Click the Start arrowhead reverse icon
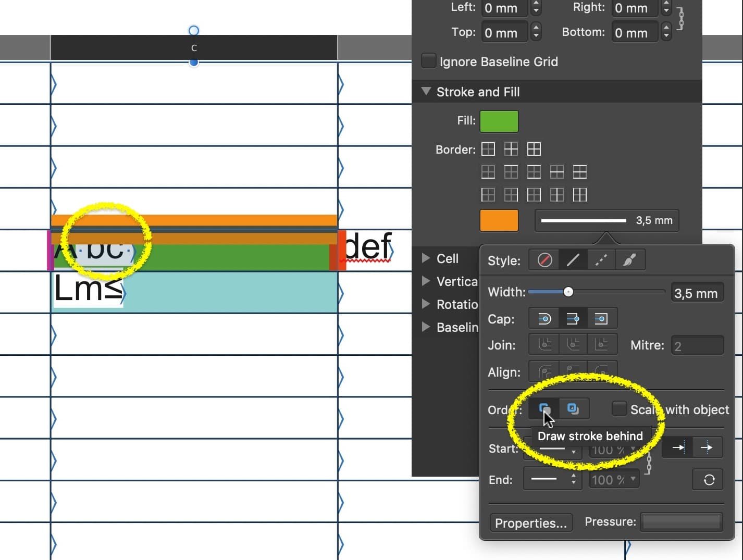This screenshot has width=743, height=560. [677, 447]
